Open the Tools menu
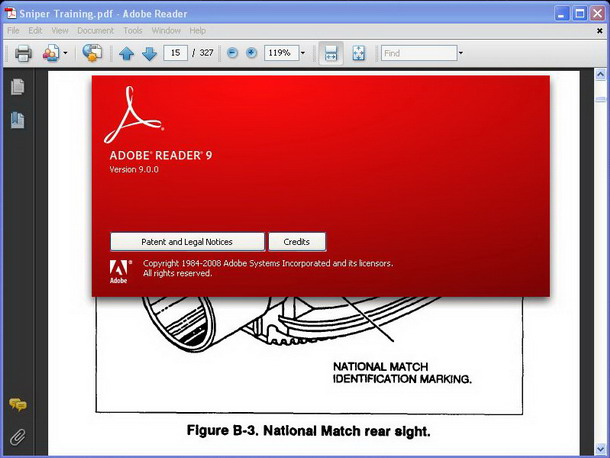 [133, 30]
